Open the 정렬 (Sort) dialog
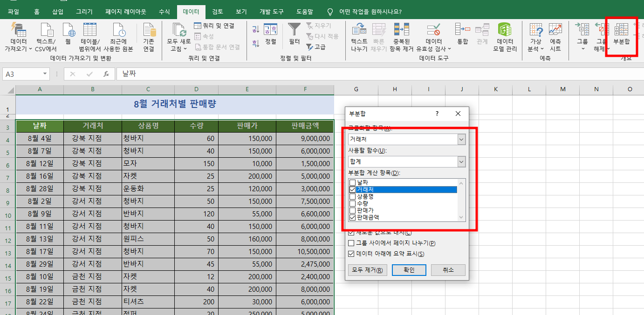Image resolution: width=644 pixels, height=315 pixels. click(x=270, y=34)
